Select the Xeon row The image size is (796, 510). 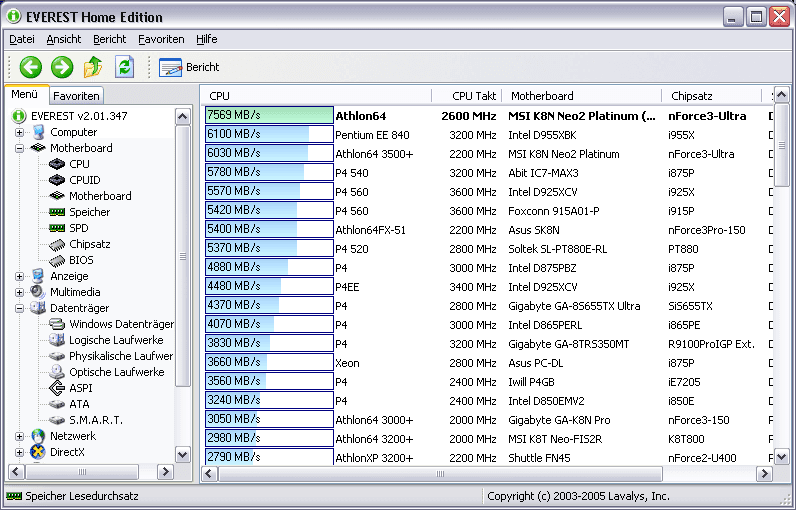point(490,363)
